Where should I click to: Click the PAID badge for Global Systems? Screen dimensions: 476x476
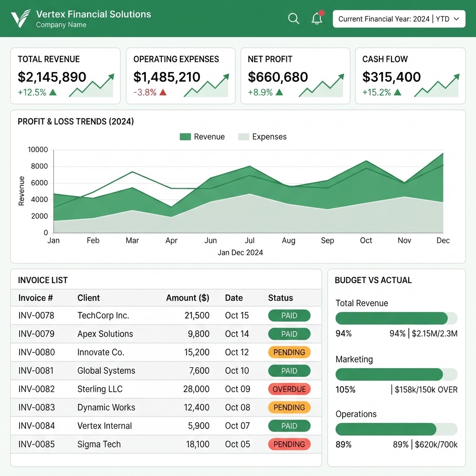point(289,370)
